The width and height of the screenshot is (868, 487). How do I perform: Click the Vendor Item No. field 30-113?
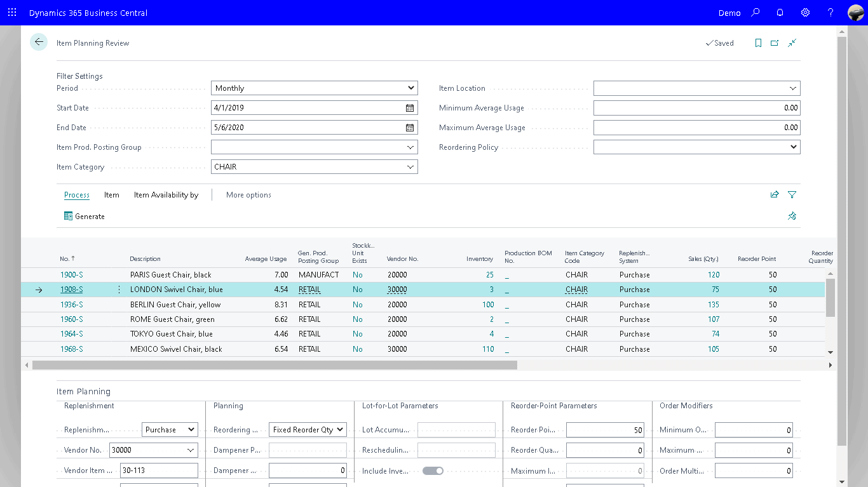(159, 470)
